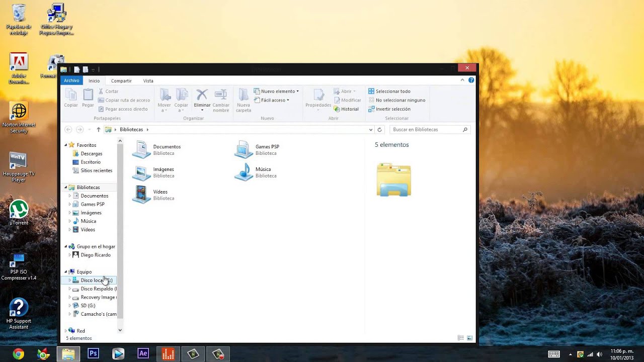Click Copiar ruta de acceso

click(124, 100)
